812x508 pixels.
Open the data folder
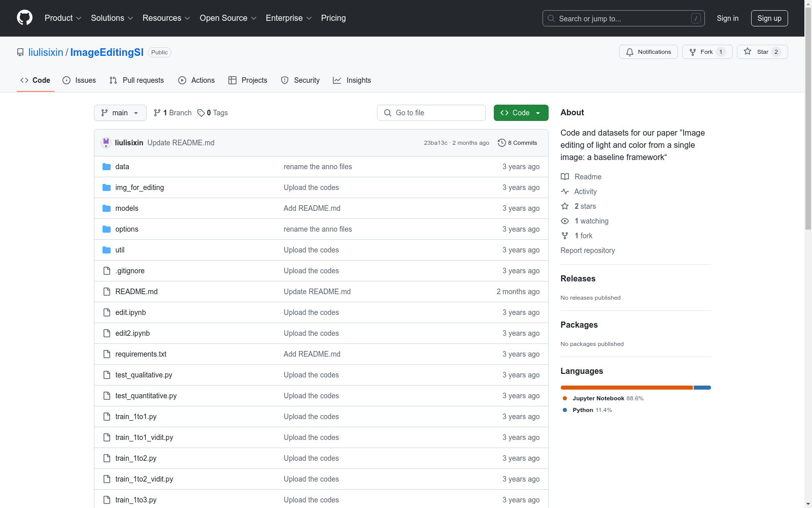point(122,167)
